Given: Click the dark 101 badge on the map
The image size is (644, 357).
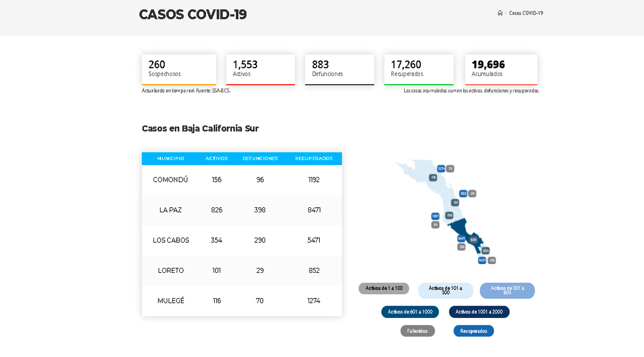Looking at the screenshot, I should coord(455,203).
